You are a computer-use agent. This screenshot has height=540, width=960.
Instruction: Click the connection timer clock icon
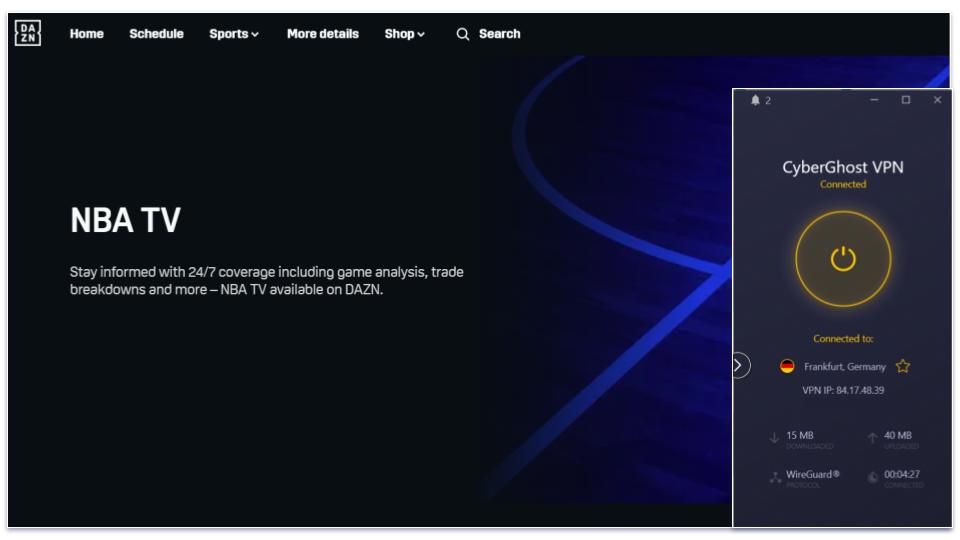(873, 477)
